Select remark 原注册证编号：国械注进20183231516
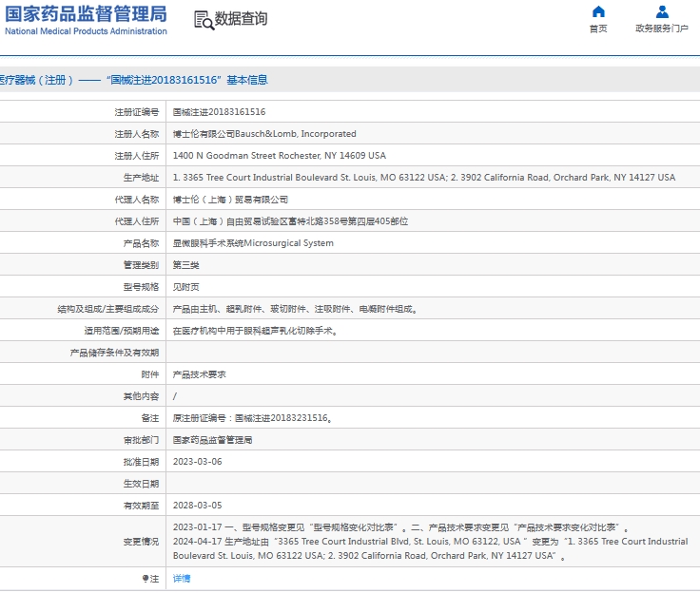The height and width of the screenshot is (593, 700). click(252, 418)
